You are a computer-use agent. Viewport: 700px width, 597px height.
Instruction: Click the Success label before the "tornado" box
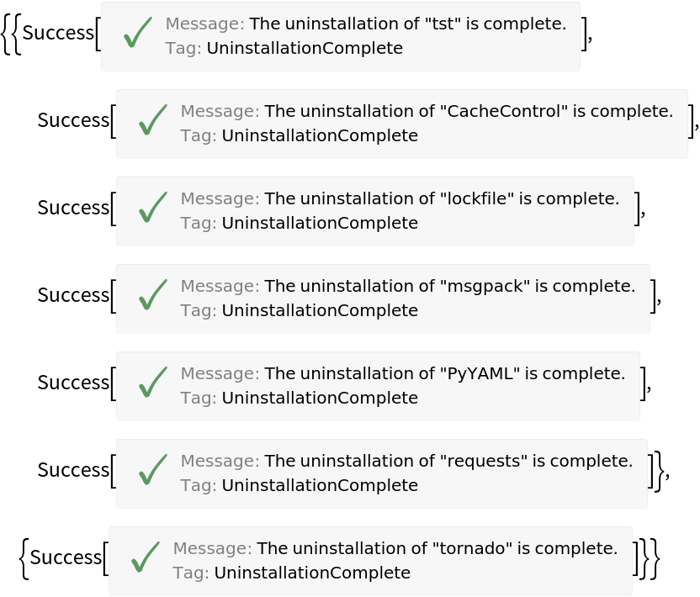[66, 557]
